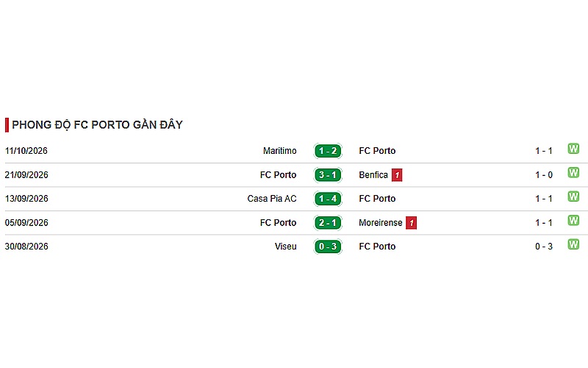Click the W icon on Casa Pia AC row
Image resolution: width=588 pixels, height=368 pixels.
coord(573,197)
